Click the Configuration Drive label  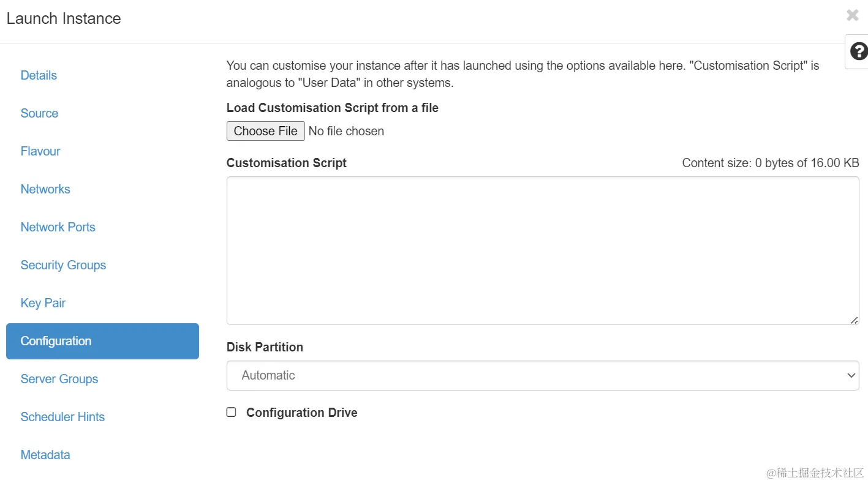click(x=301, y=413)
